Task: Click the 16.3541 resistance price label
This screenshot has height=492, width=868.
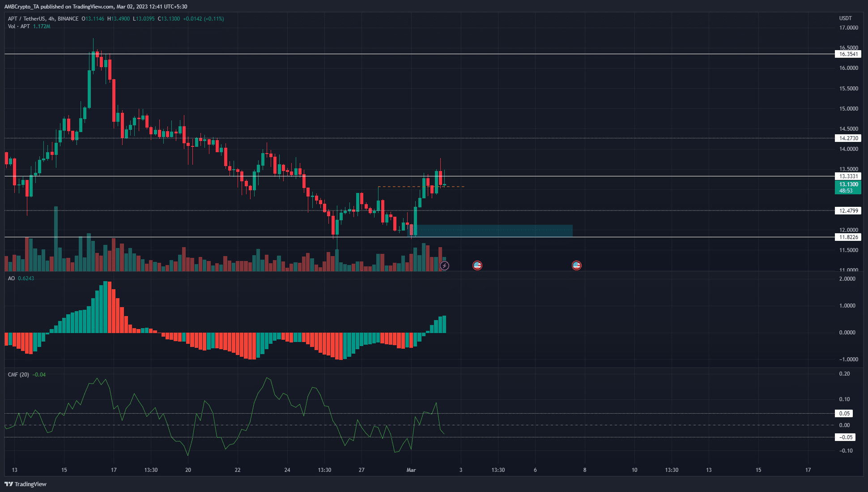Action: click(848, 54)
